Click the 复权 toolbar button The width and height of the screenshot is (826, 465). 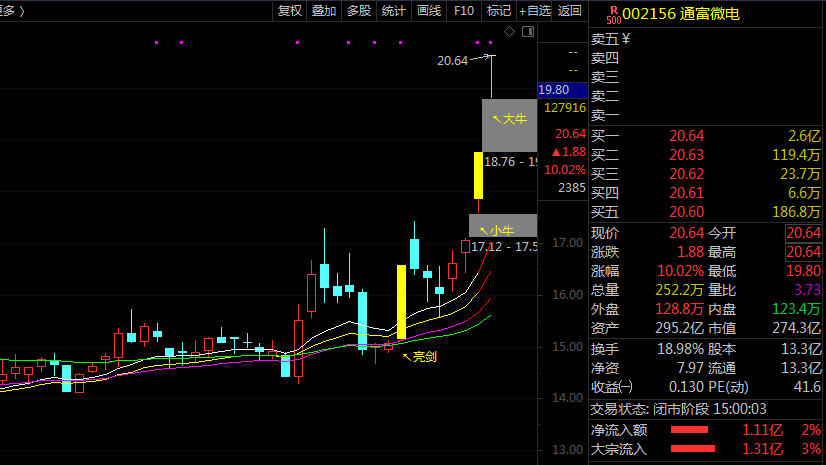point(290,11)
